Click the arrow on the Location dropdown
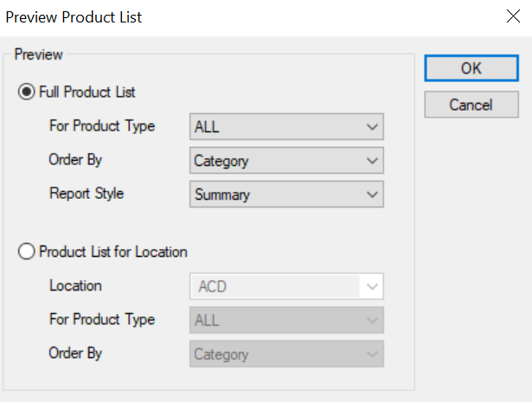The height and width of the screenshot is (402, 532). click(x=372, y=287)
